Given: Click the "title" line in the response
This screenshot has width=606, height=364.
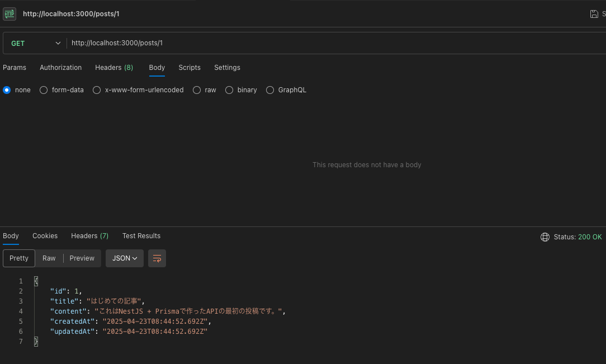Looking at the screenshot, I should [x=97, y=301].
